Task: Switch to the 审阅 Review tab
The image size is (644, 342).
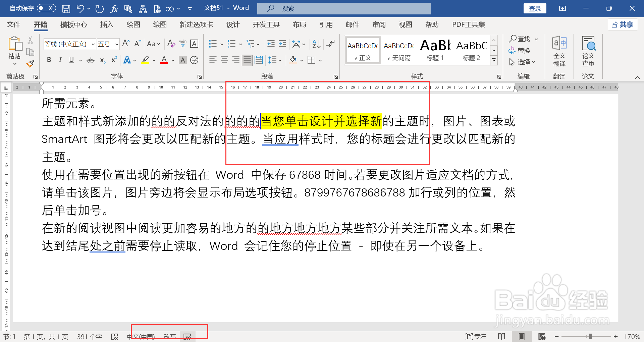Action: point(379,24)
